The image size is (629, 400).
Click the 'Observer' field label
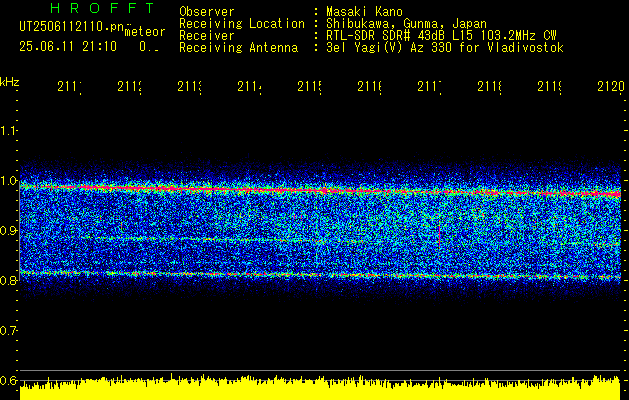pos(207,12)
